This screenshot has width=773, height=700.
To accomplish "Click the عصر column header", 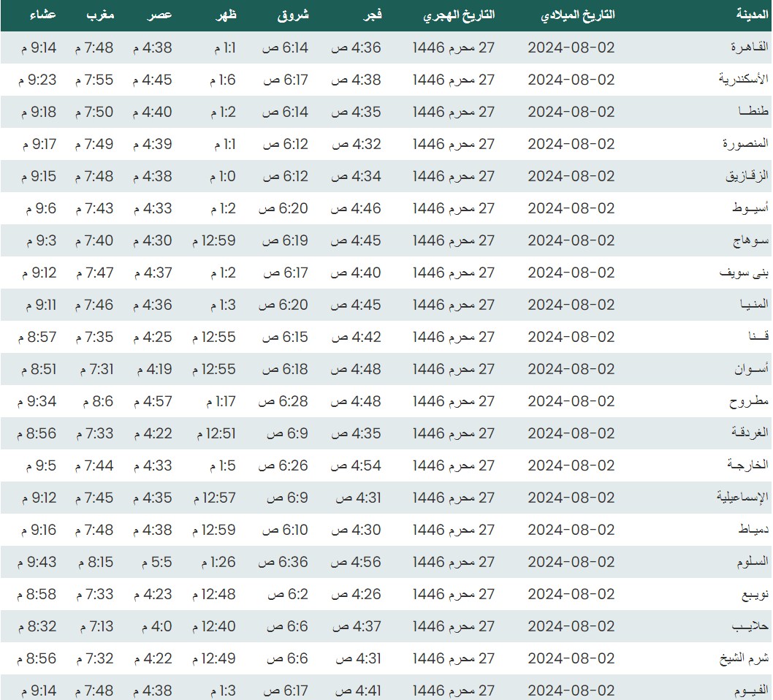I will click(x=161, y=15).
